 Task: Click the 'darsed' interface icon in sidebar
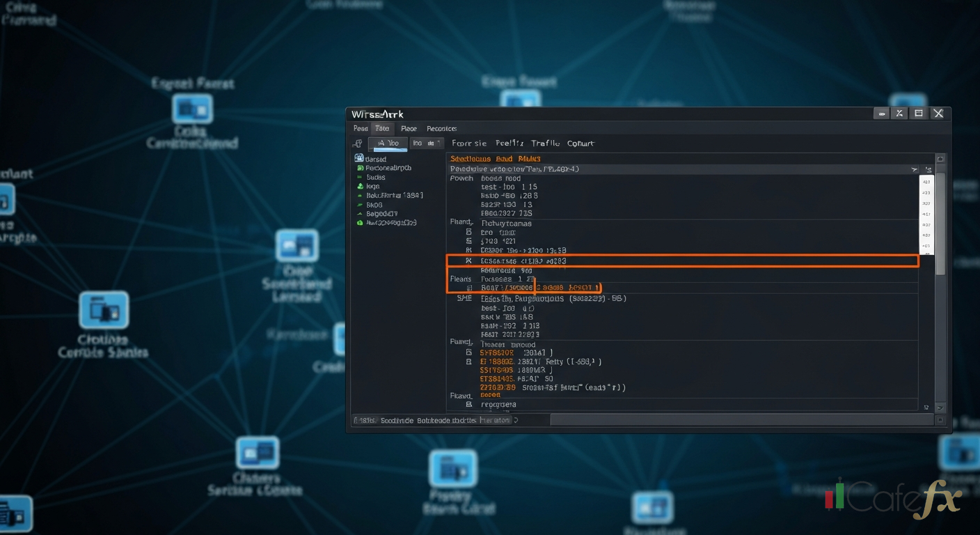(359, 158)
